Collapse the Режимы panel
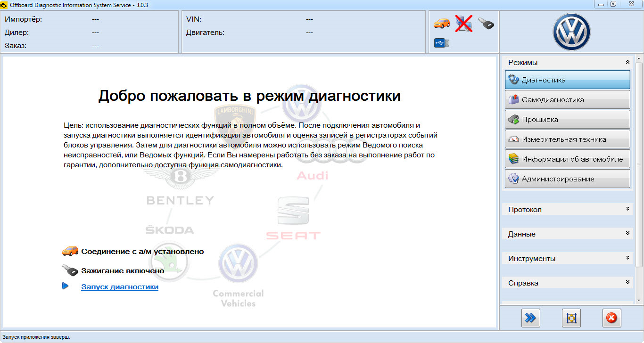The image size is (644, 343). click(627, 62)
